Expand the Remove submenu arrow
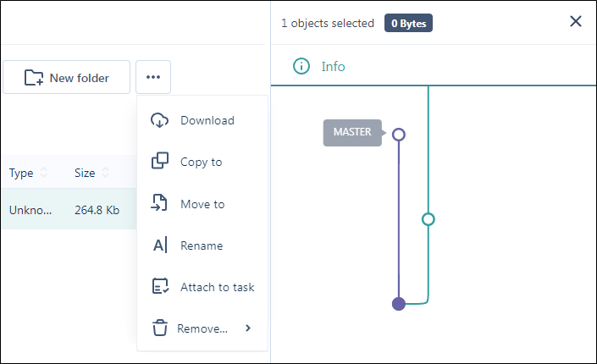This screenshot has height=364, width=597. click(248, 328)
